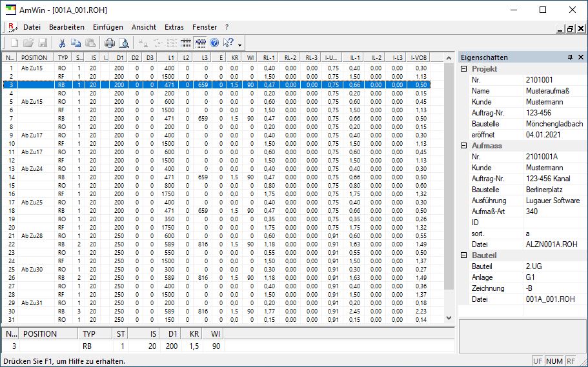Select row 21 labeled Ab Zu28
This screenshot has width=588, height=367.
point(216,236)
